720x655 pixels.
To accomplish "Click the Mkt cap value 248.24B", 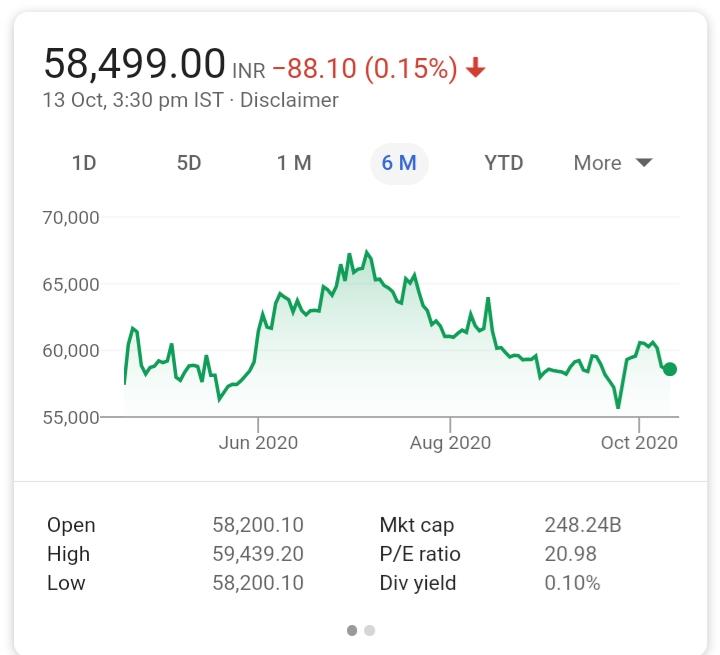I will click(582, 525).
